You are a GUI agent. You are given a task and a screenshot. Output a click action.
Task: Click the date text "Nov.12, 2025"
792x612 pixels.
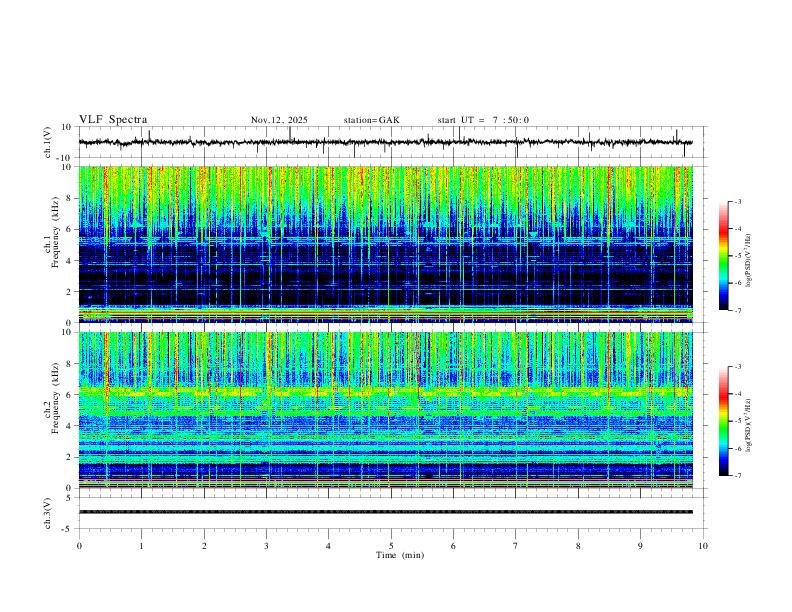pos(279,120)
